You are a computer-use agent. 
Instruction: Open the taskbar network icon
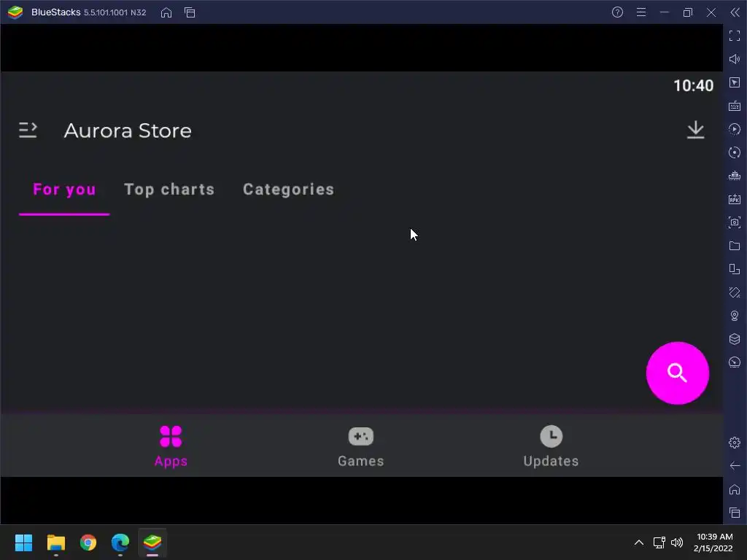[x=659, y=542]
